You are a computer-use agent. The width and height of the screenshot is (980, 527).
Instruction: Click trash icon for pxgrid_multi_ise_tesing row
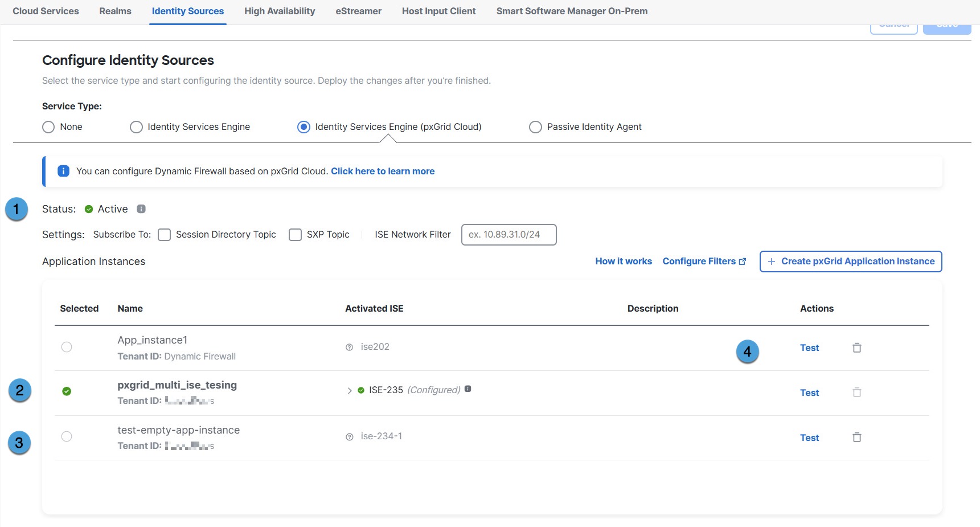pos(856,393)
